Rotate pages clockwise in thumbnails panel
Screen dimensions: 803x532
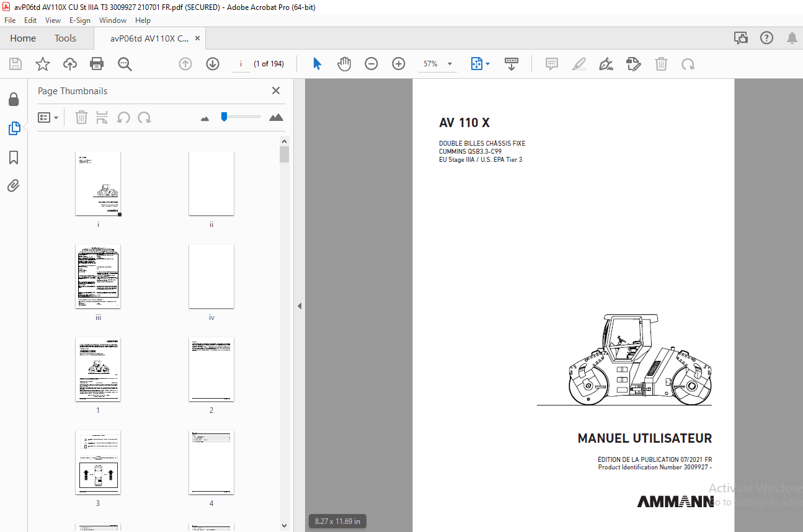pyautogui.click(x=144, y=117)
